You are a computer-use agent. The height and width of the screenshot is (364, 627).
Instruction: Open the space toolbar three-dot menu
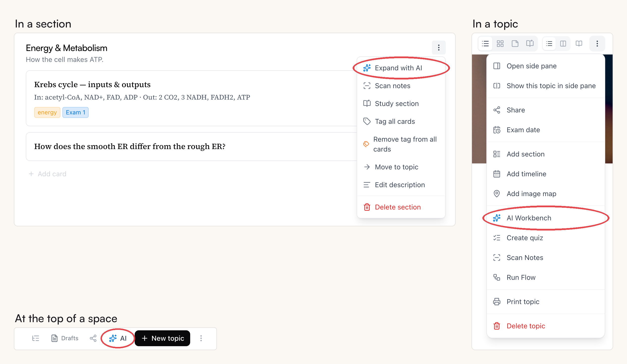point(201,338)
